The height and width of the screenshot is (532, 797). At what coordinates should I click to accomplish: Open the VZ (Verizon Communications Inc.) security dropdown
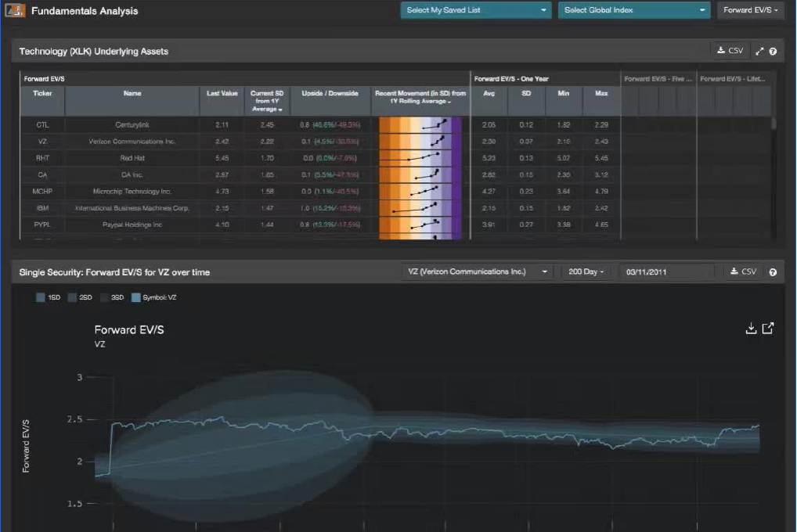(478, 271)
